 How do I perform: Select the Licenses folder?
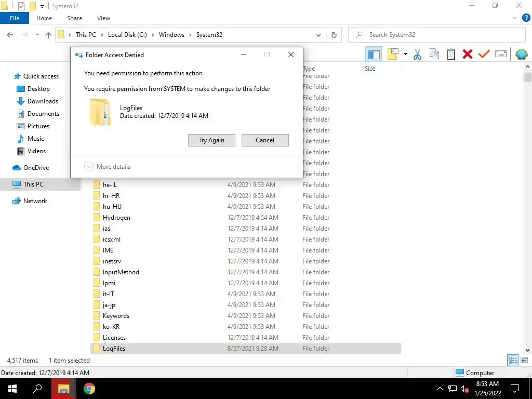[246, 338]
